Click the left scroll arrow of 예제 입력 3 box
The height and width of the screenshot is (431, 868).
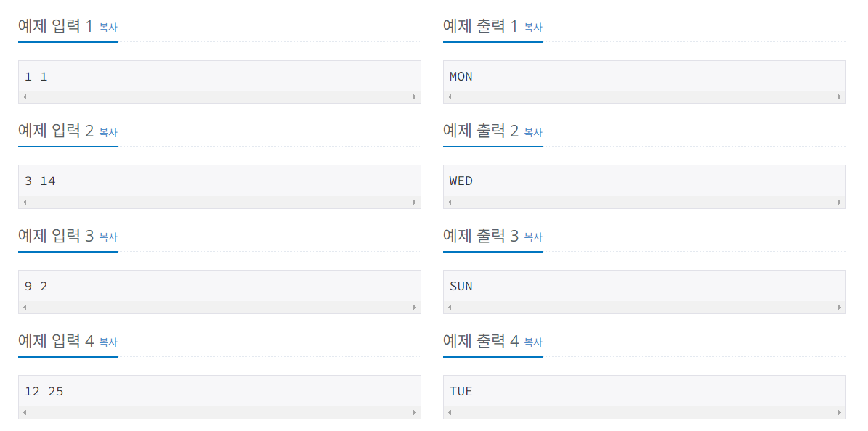[25, 306]
